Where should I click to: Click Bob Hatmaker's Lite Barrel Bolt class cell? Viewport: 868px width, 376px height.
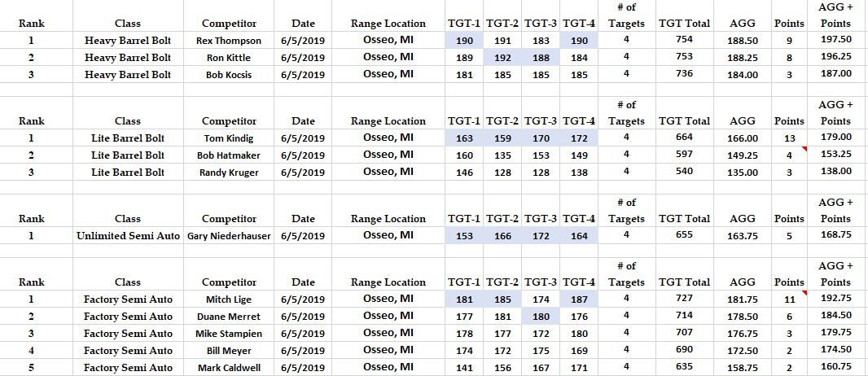pyautogui.click(x=128, y=155)
